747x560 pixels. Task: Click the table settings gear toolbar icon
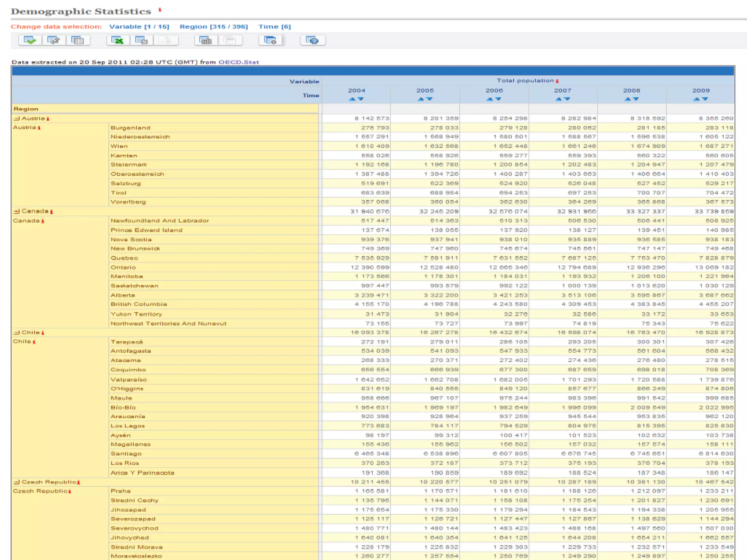pos(270,40)
